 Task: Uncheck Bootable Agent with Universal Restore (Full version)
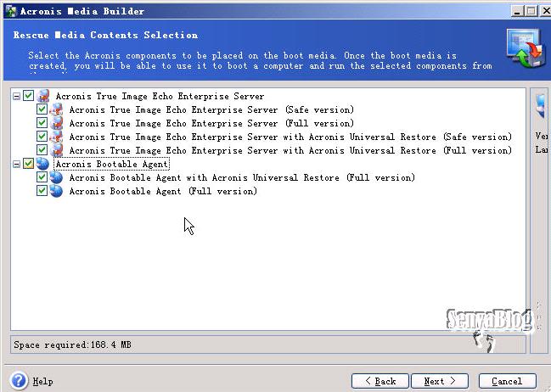click(x=42, y=177)
